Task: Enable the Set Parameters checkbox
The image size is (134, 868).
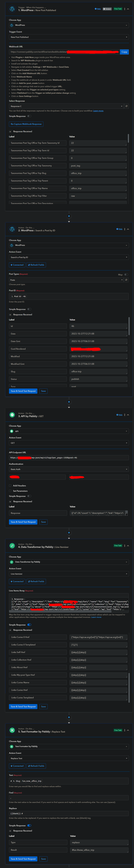Action: click(x=10, y=491)
